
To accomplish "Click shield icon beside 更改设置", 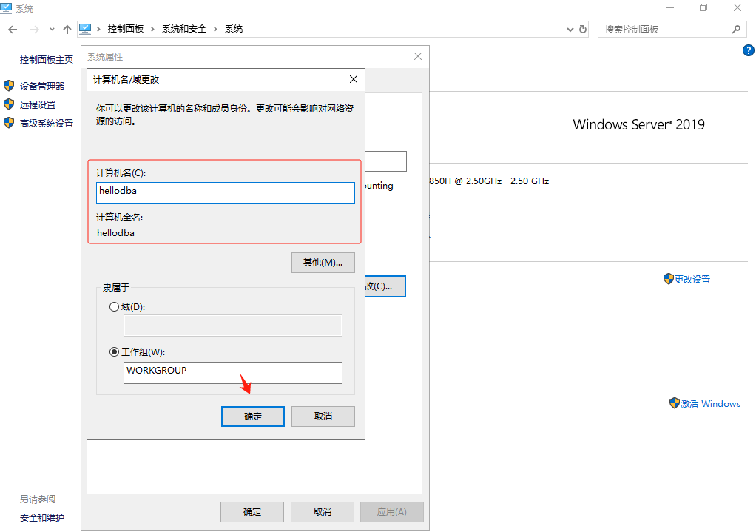I will tap(668, 279).
